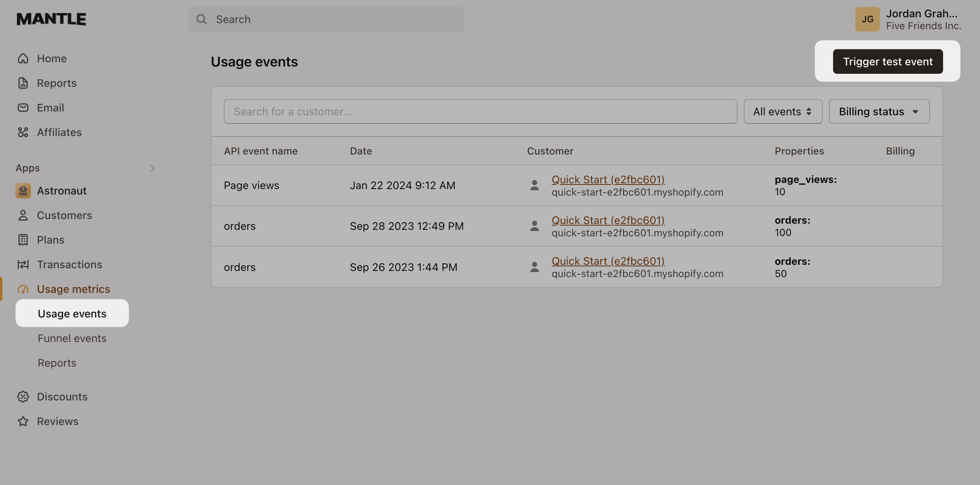Toggle the Reviews icon in sidebar

tap(22, 421)
